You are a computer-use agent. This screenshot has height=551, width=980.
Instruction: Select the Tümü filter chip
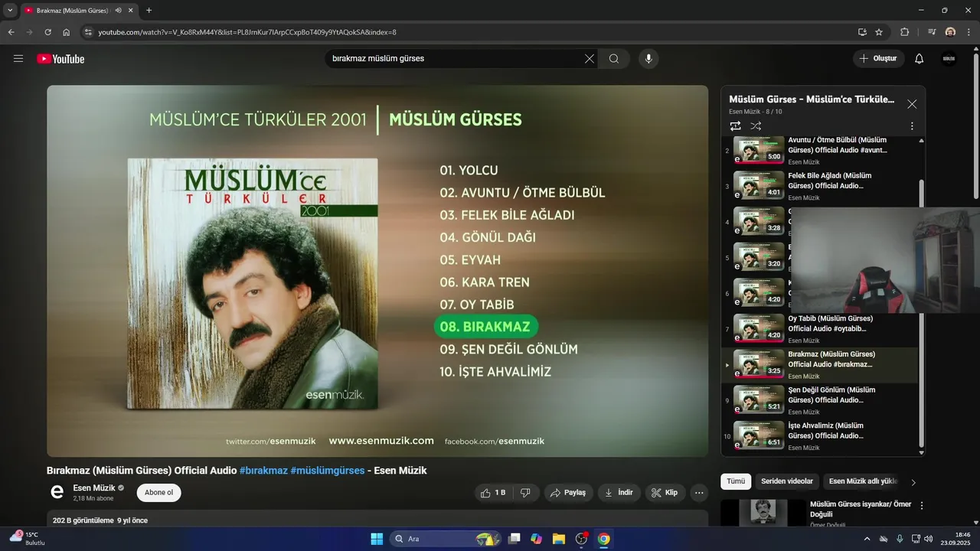coord(736,481)
